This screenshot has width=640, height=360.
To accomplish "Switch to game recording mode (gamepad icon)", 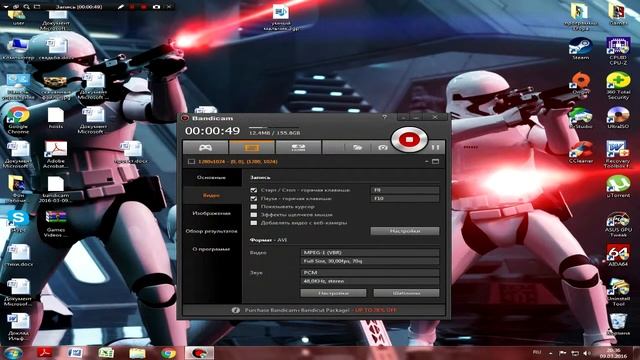I will click(x=205, y=147).
